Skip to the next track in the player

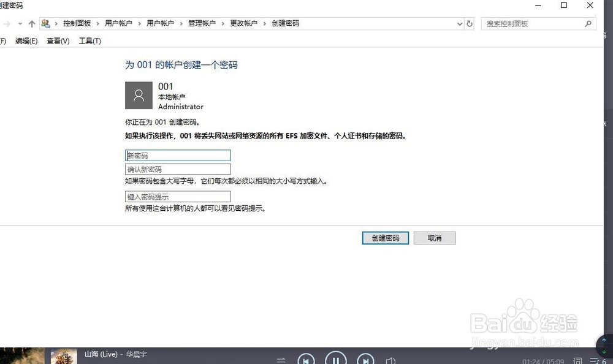click(365, 359)
